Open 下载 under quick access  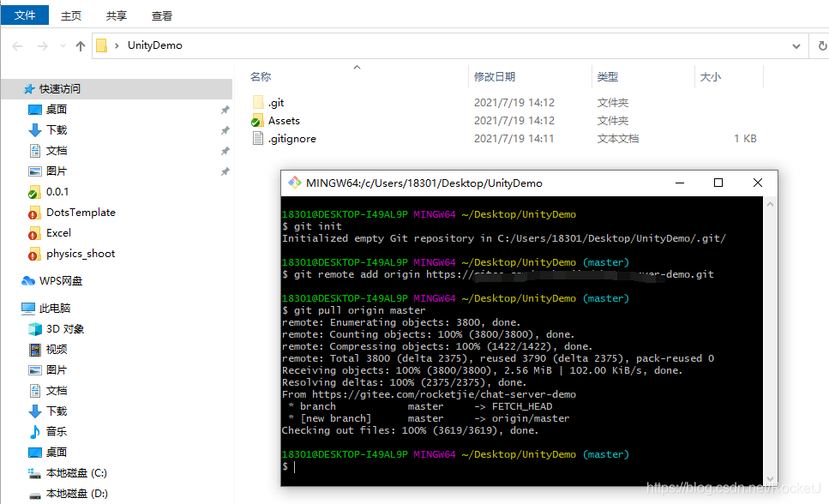(x=57, y=130)
